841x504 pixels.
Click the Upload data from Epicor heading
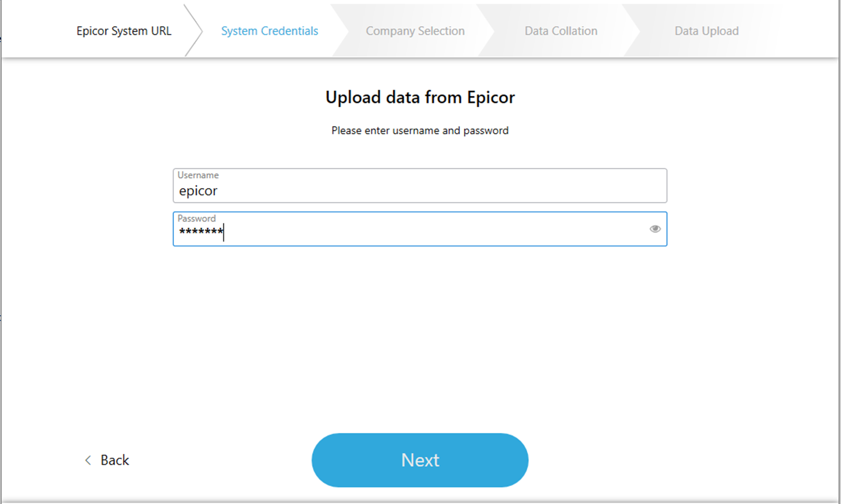click(x=420, y=97)
